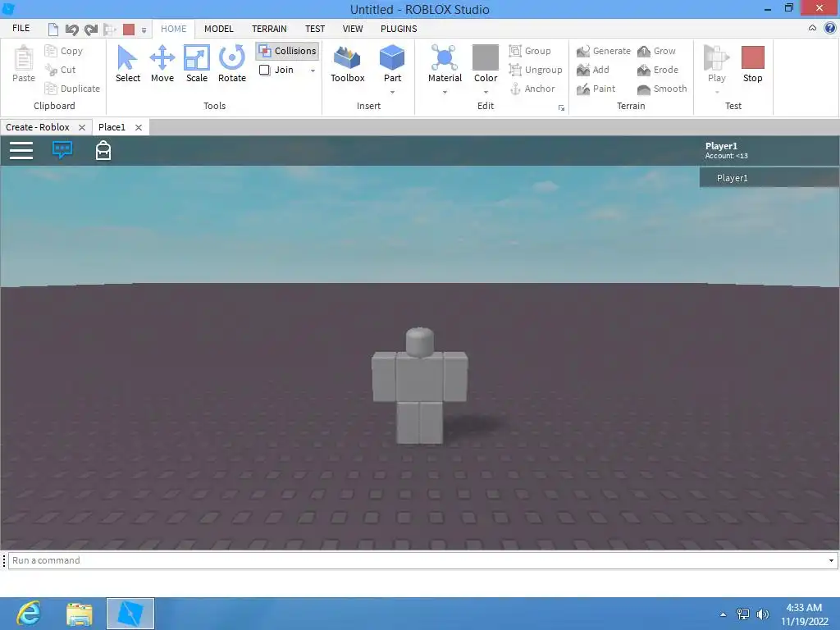
Task: Click Paint terrain tool
Action: point(596,89)
